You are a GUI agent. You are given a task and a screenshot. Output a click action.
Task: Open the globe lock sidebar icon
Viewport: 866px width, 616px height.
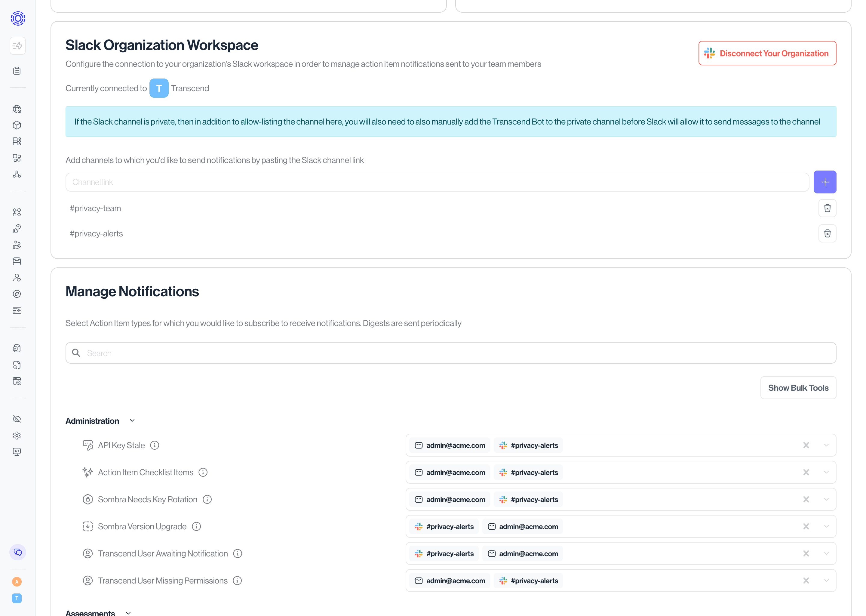pos(17,109)
